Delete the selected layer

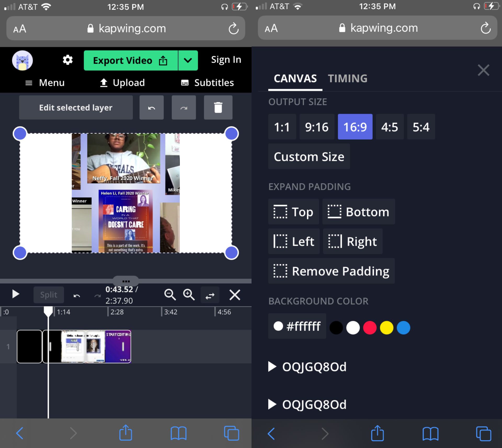(x=218, y=108)
